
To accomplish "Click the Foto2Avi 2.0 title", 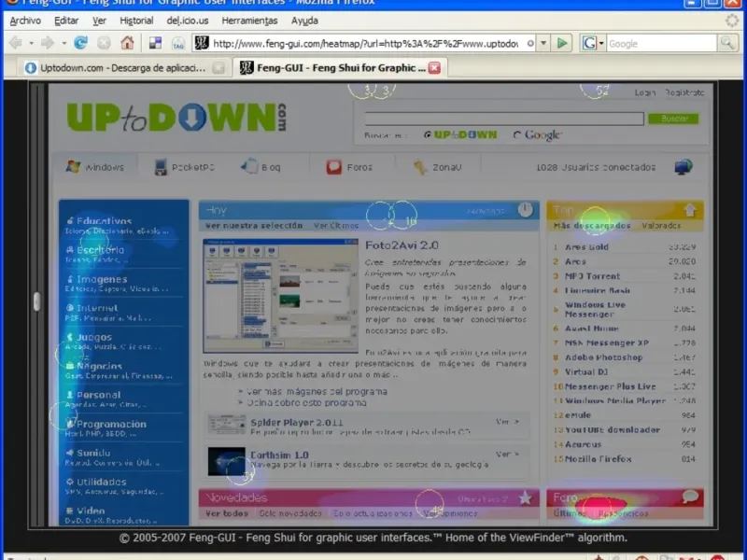I will pyautogui.click(x=402, y=245).
